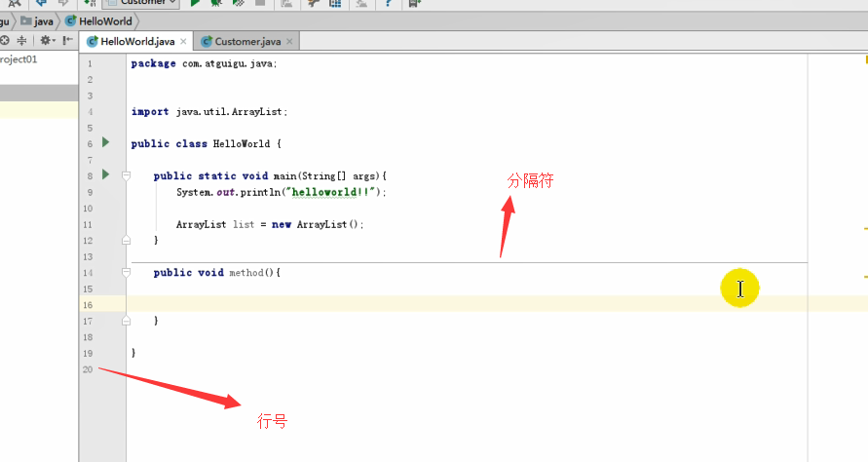Run with coverage icon in toolbar
This screenshot has width=868, height=462.
238,3
